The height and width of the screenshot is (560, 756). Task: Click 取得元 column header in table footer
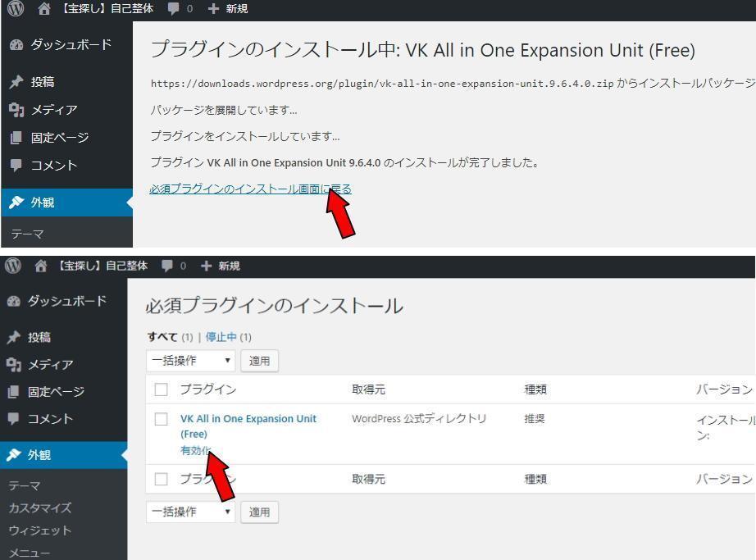(x=368, y=479)
